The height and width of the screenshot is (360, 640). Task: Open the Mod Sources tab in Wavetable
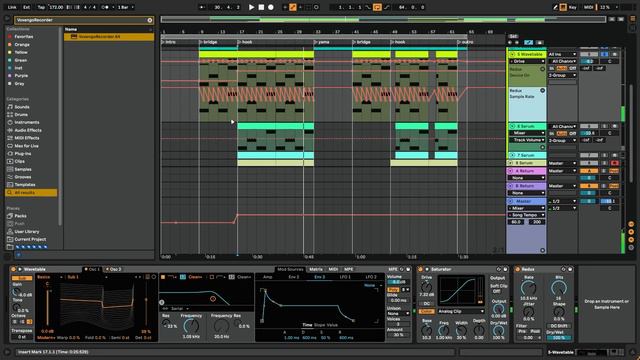(290, 269)
